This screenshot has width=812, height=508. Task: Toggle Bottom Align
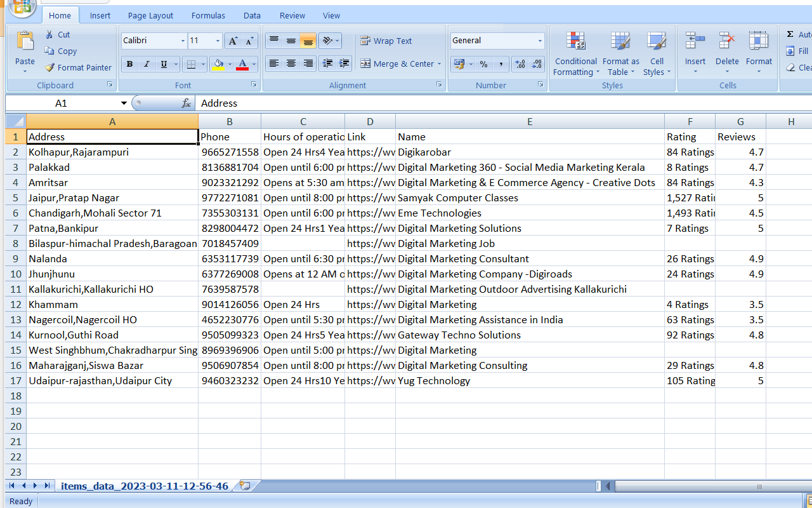[x=308, y=41]
